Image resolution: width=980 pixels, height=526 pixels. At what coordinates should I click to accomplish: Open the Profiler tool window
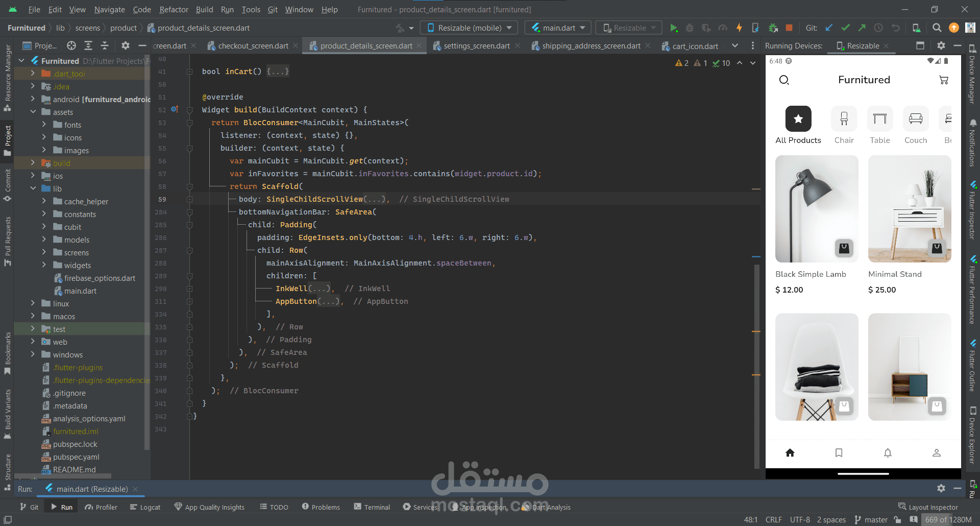point(101,507)
